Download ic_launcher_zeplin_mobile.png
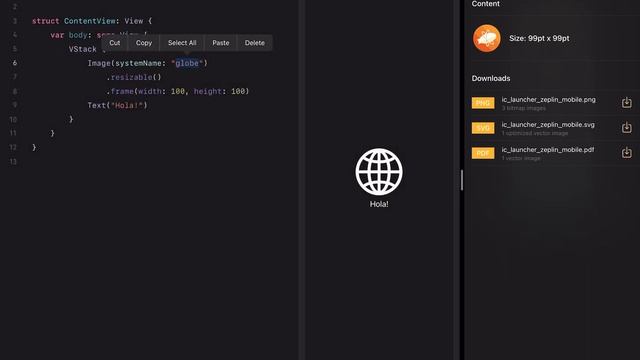This screenshot has width=640, height=360. click(x=627, y=103)
